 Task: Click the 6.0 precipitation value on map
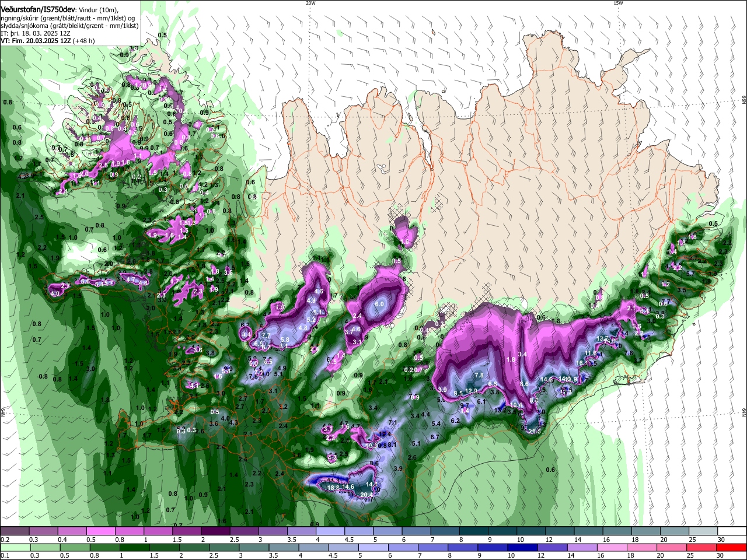pyautogui.click(x=379, y=304)
